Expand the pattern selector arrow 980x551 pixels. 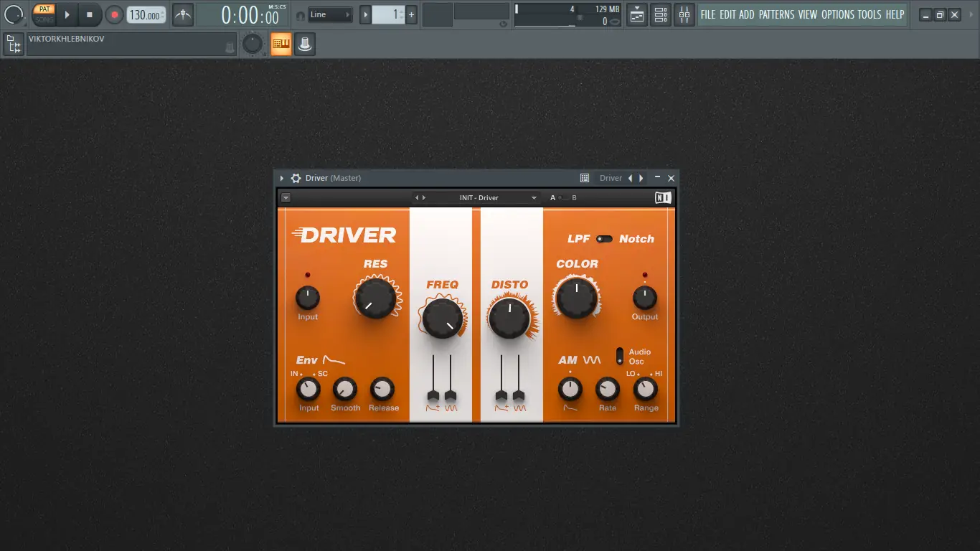pos(365,14)
